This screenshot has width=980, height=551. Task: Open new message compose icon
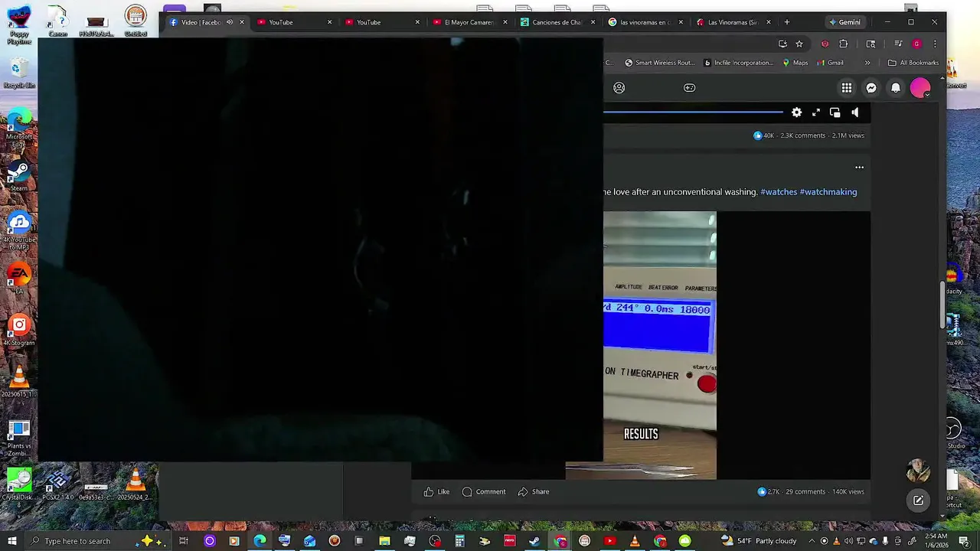[917, 500]
